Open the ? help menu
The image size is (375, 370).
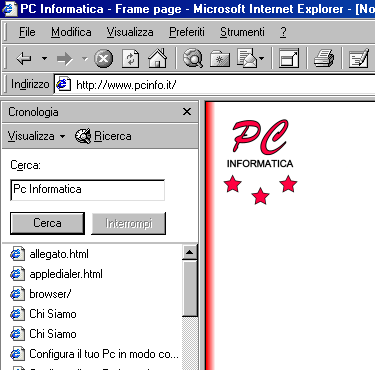pos(283,32)
